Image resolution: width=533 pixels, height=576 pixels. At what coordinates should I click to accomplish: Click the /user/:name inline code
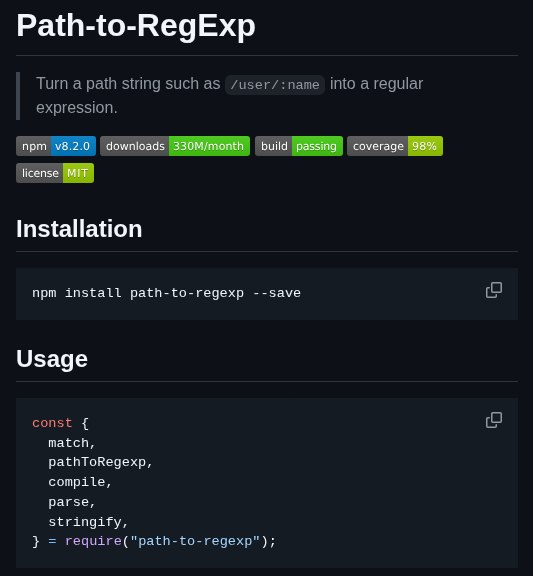pyautogui.click(x=275, y=85)
